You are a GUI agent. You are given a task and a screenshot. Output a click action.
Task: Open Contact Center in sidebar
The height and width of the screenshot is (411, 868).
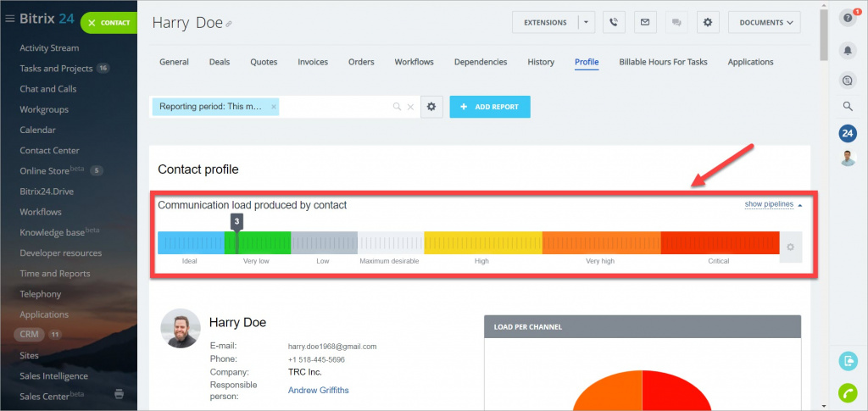coord(49,151)
